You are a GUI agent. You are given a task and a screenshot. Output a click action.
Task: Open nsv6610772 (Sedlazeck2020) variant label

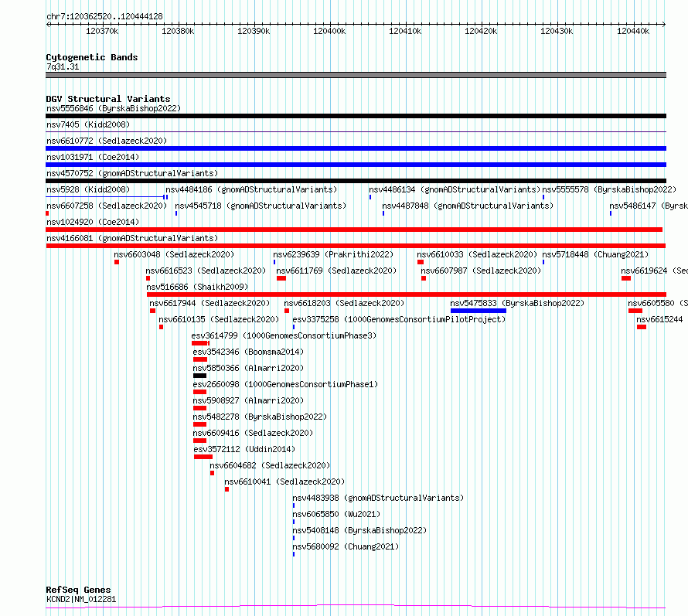pos(107,141)
